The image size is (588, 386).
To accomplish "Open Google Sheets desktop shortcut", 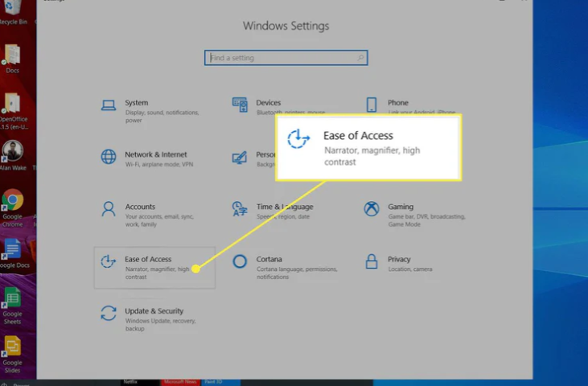I will (12, 298).
